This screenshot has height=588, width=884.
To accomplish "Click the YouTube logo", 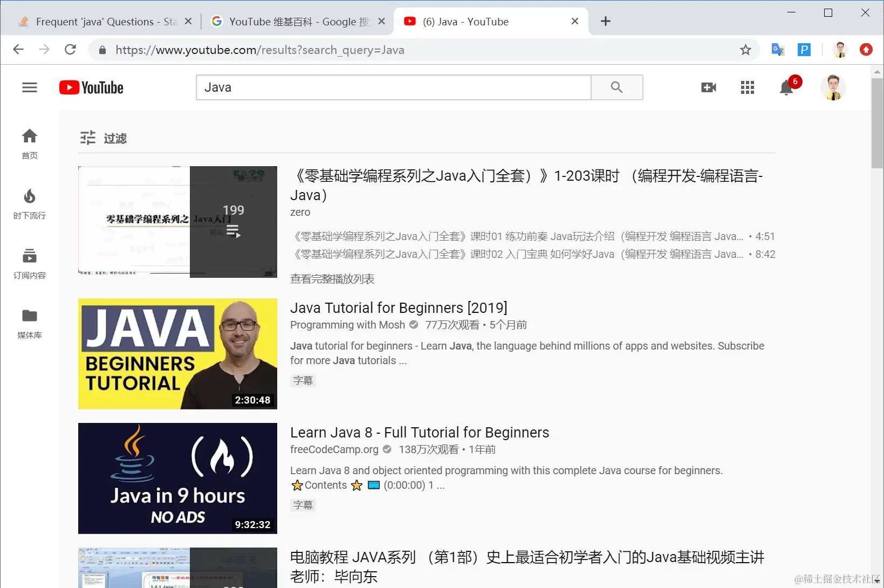I will pyautogui.click(x=91, y=87).
